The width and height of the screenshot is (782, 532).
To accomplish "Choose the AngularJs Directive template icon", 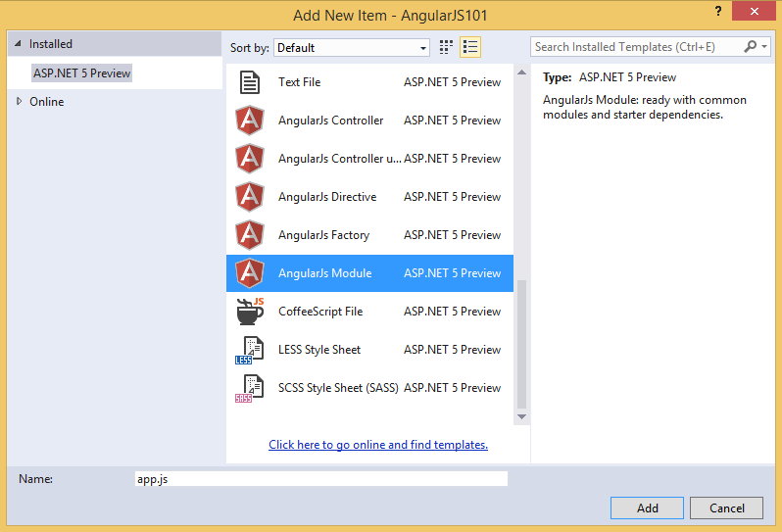I will 249,197.
